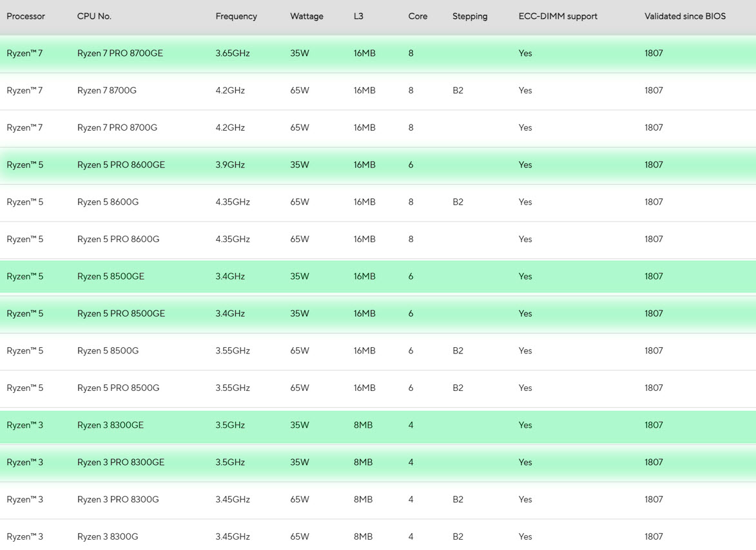
Task: Click the Processor column header
Action: click(x=26, y=16)
